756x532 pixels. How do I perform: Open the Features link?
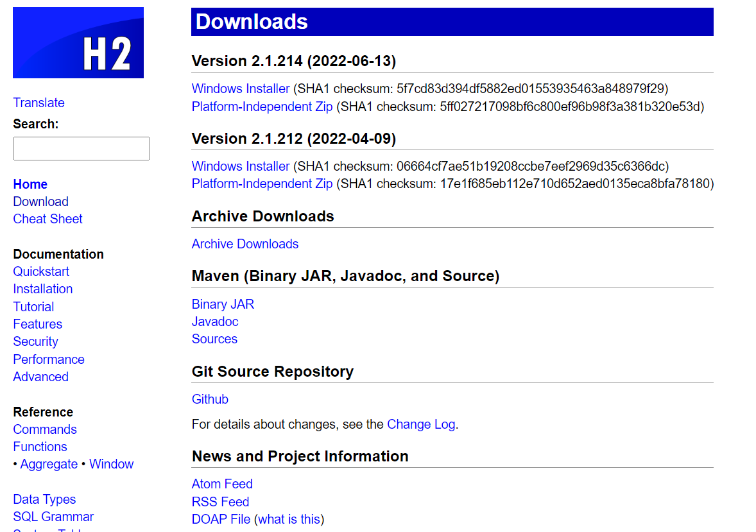point(38,324)
